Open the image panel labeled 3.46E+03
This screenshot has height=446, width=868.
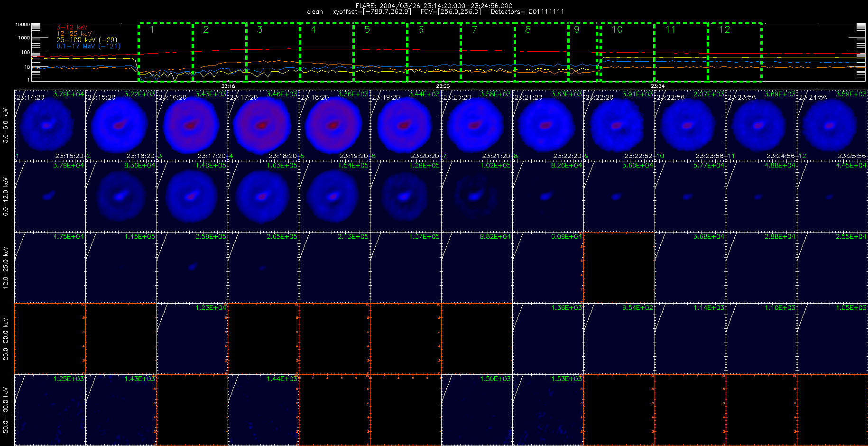tap(263, 125)
